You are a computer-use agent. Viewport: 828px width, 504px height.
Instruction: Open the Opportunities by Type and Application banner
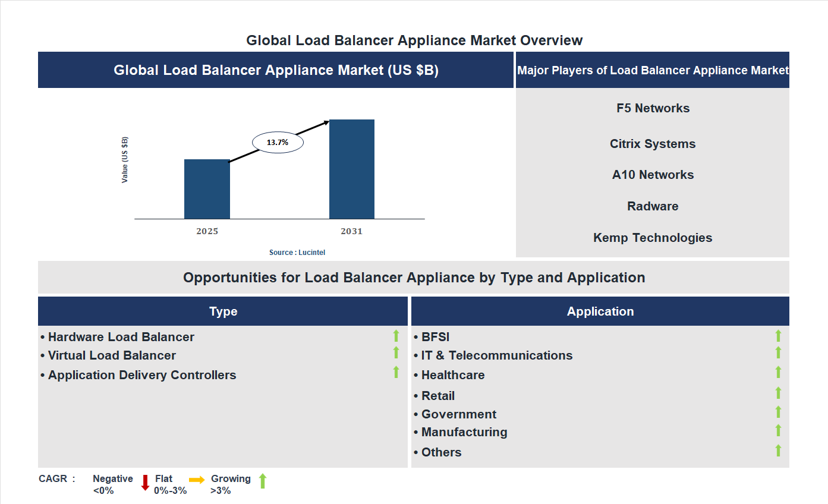pyautogui.click(x=414, y=277)
